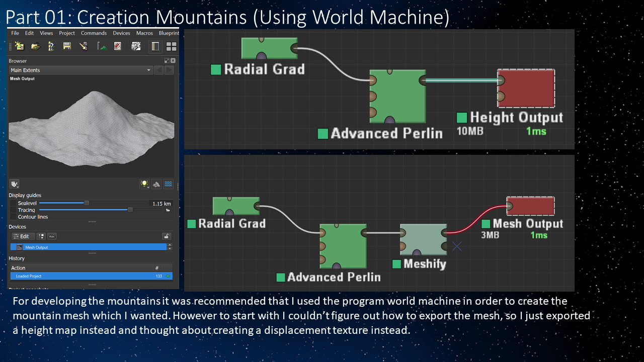This screenshot has height=362, width=644.
Task: Open the checklist red checkmark icon
Action: tap(117, 46)
